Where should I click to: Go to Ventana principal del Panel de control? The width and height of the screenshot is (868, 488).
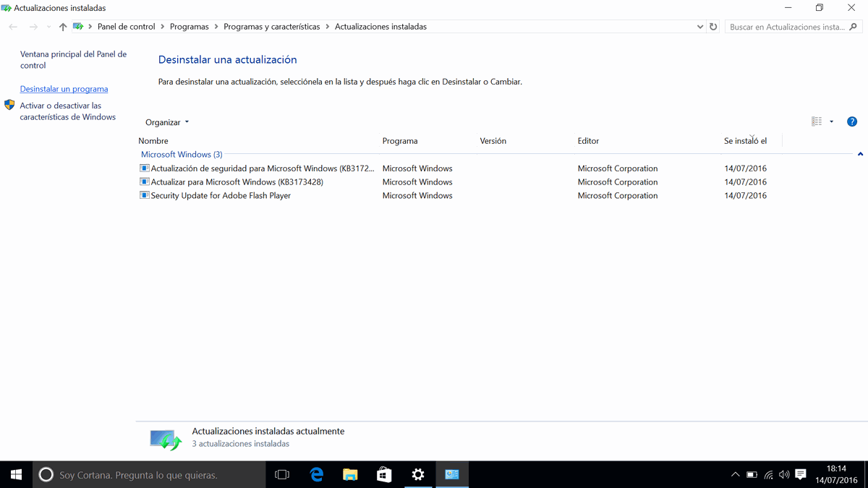click(x=73, y=60)
